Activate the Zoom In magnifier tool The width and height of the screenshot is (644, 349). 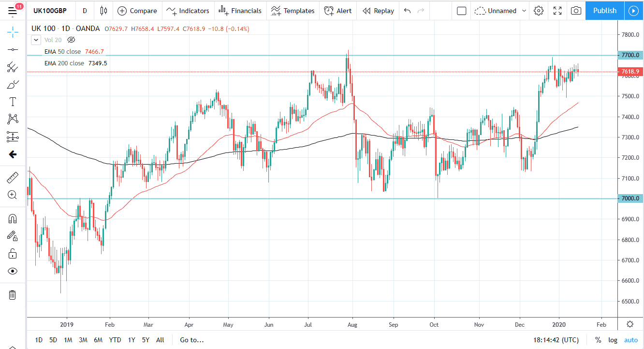click(13, 195)
